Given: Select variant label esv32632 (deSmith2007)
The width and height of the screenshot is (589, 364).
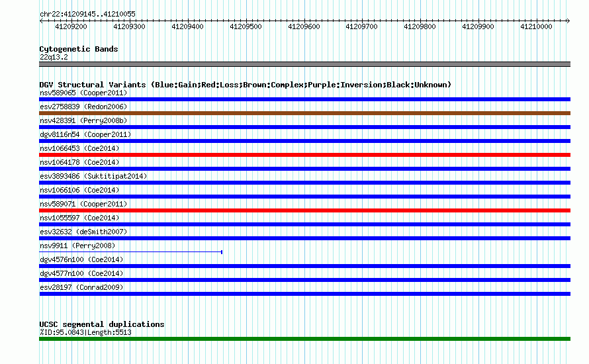Looking at the screenshot, I should (83, 232).
